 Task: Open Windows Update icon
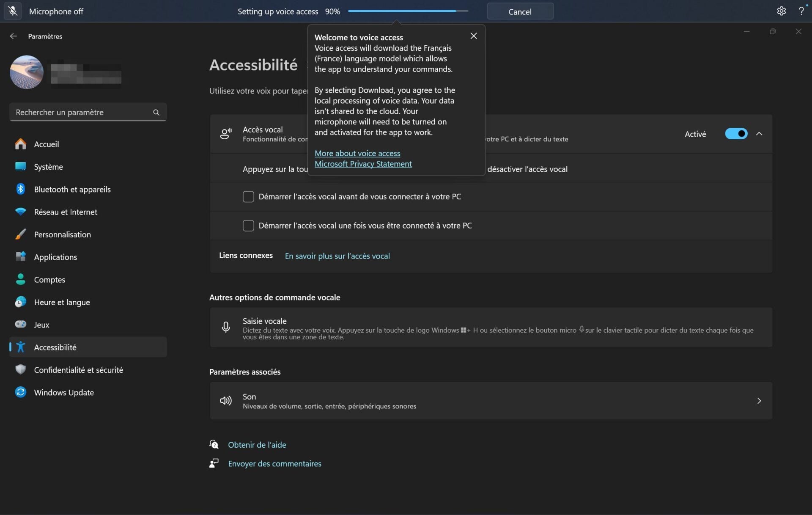(20, 392)
